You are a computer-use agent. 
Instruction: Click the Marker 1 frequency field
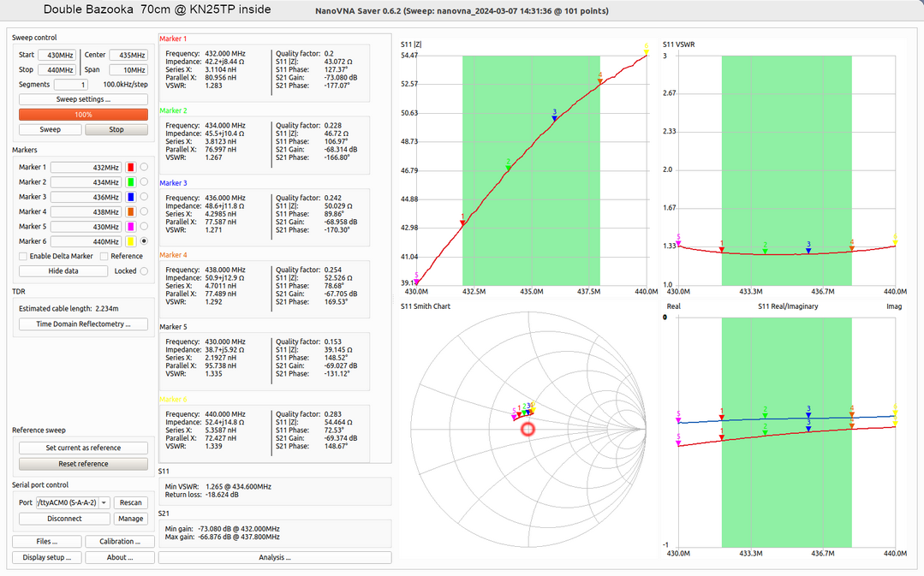point(86,167)
